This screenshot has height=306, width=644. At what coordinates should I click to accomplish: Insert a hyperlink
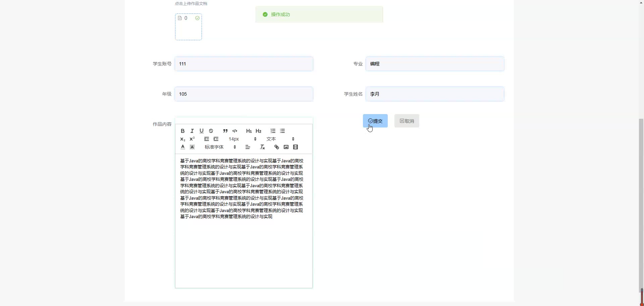277,147
